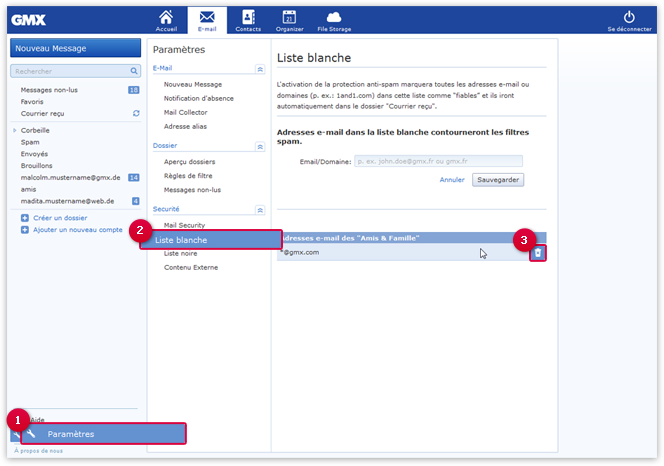This screenshot has height=466, width=664.
Task: Open the Contacts tab
Action: click(x=248, y=20)
